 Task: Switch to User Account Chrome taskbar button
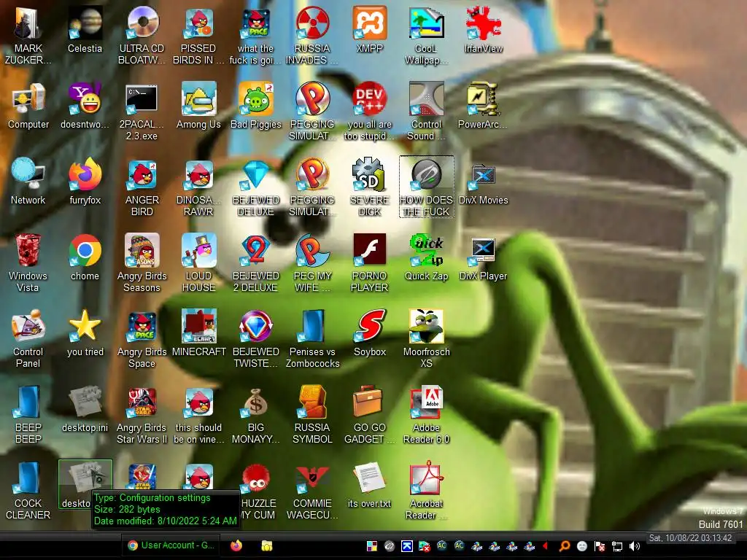(171, 545)
